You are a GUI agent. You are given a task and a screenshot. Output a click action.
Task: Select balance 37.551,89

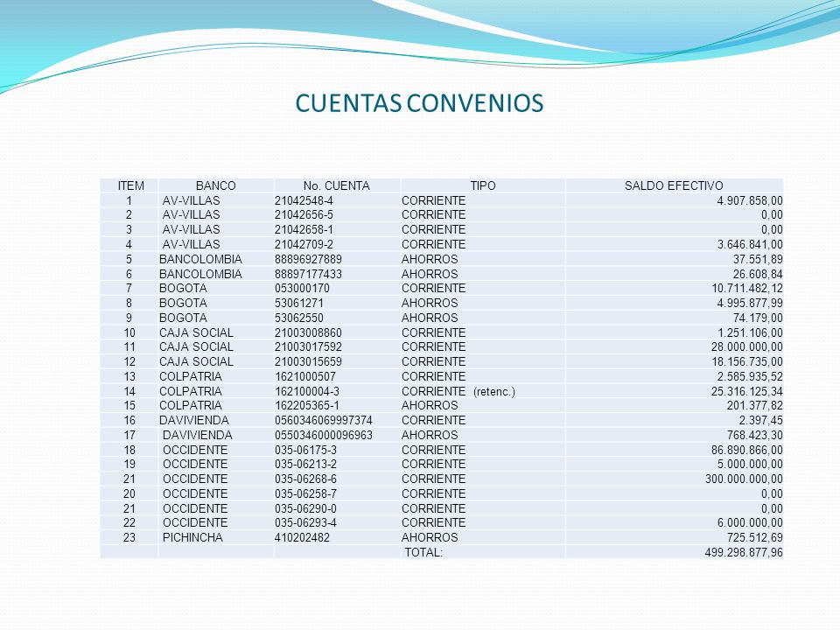[758, 259]
